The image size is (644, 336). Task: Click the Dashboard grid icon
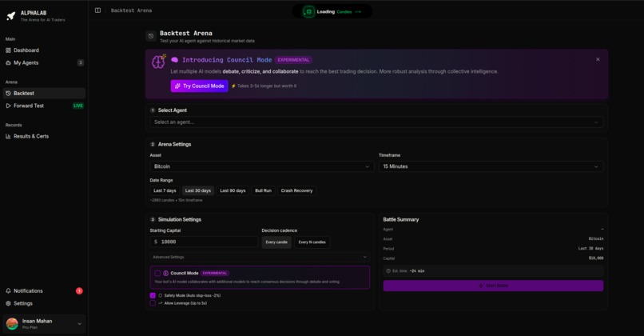click(x=8, y=50)
